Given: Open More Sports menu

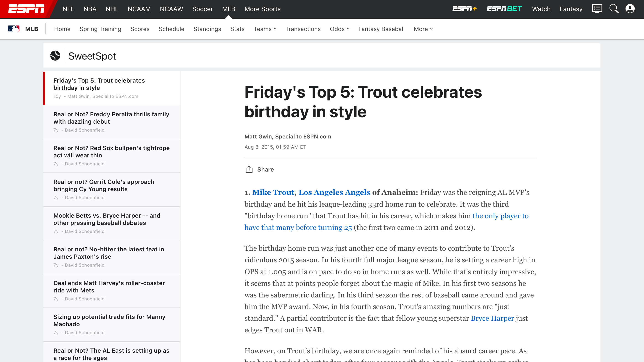Looking at the screenshot, I should [263, 9].
